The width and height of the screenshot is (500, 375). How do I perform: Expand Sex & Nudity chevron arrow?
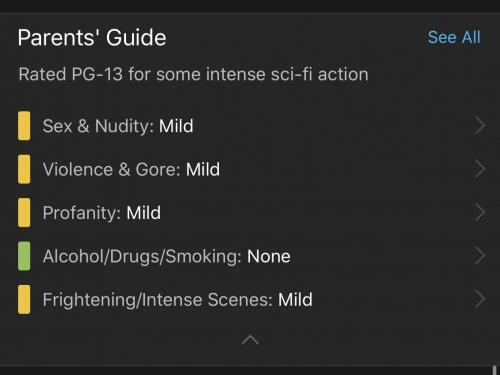click(x=480, y=126)
